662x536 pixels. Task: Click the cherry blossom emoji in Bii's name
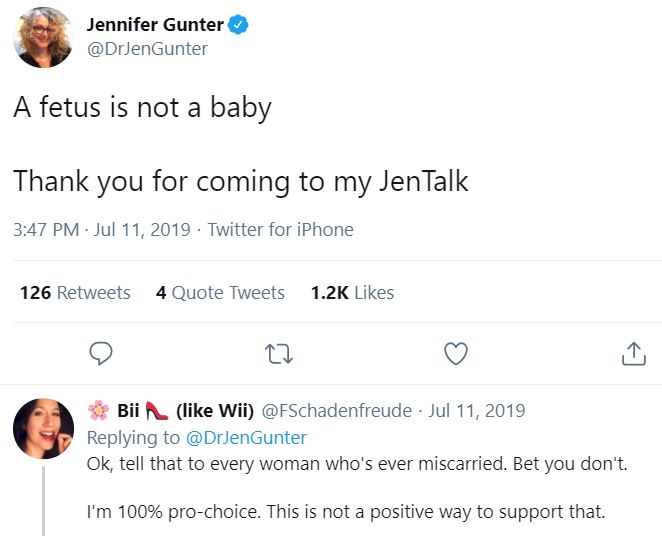pyautogui.click(x=98, y=410)
